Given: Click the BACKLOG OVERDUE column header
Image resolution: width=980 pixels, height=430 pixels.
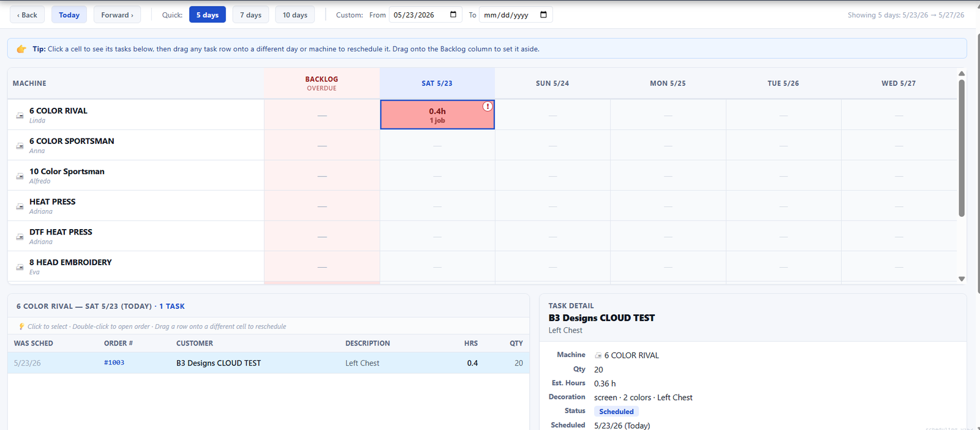Looking at the screenshot, I should [x=322, y=83].
